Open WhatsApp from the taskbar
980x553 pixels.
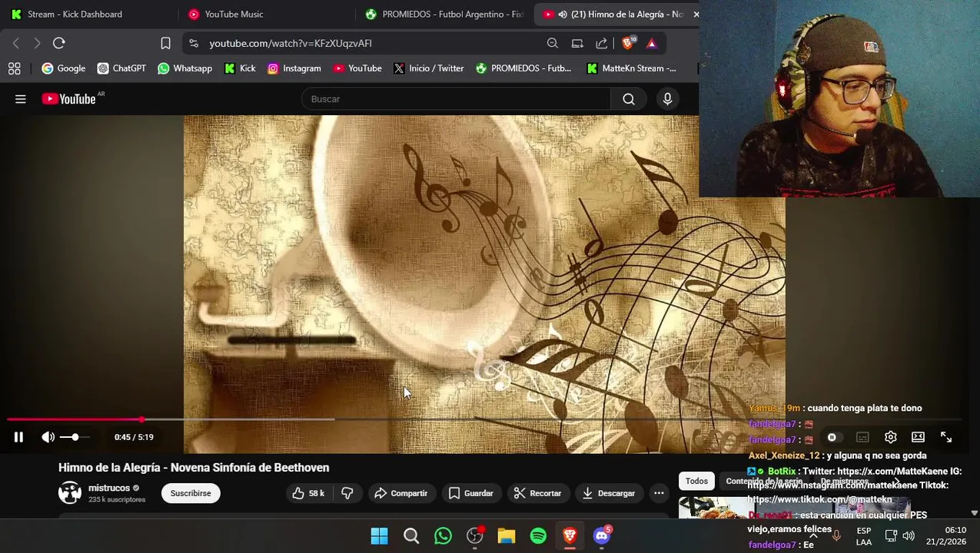(x=443, y=535)
